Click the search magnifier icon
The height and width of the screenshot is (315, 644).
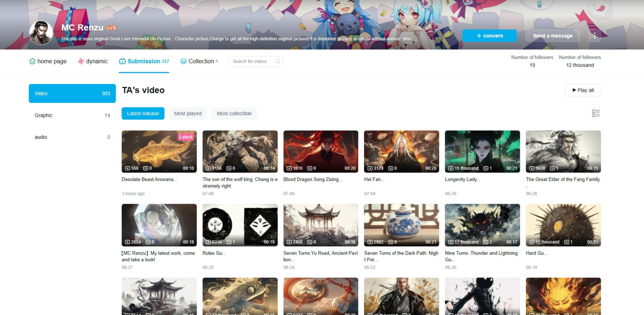click(278, 61)
